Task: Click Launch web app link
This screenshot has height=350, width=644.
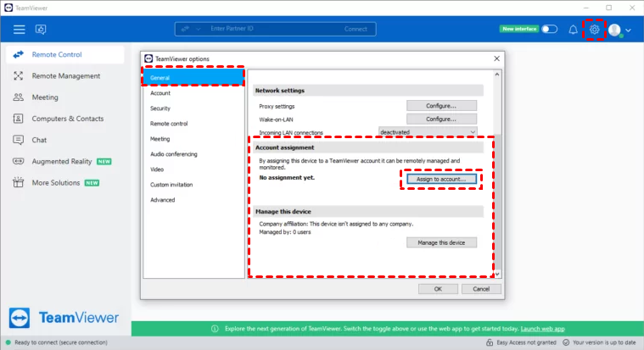Action: (542, 329)
